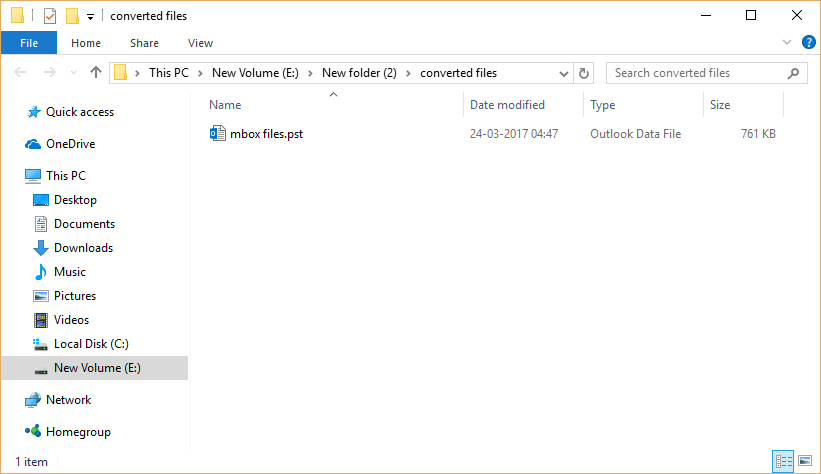Expand the chevron after This PC breadcrumb
The height and width of the screenshot is (474, 821).
coord(200,73)
